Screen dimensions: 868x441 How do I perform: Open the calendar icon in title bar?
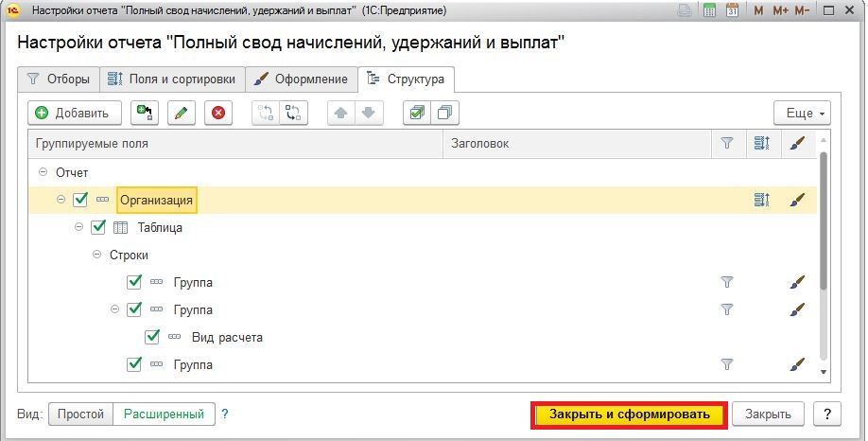tap(733, 10)
